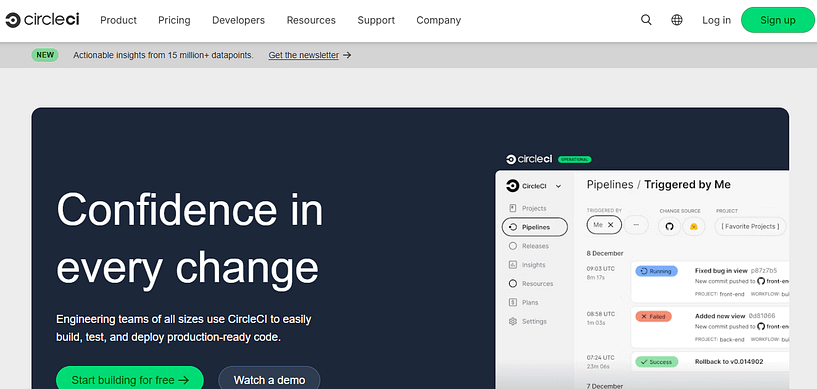Image resolution: width=817 pixels, height=389 pixels.
Task: Click the CircleCI org logo in the preview sidebar
Action: [513, 186]
